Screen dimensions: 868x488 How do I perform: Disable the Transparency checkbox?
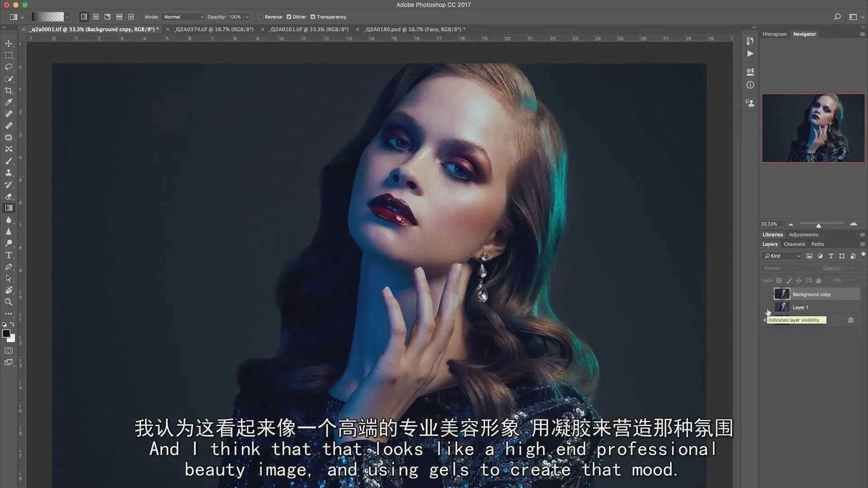(313, 17)
